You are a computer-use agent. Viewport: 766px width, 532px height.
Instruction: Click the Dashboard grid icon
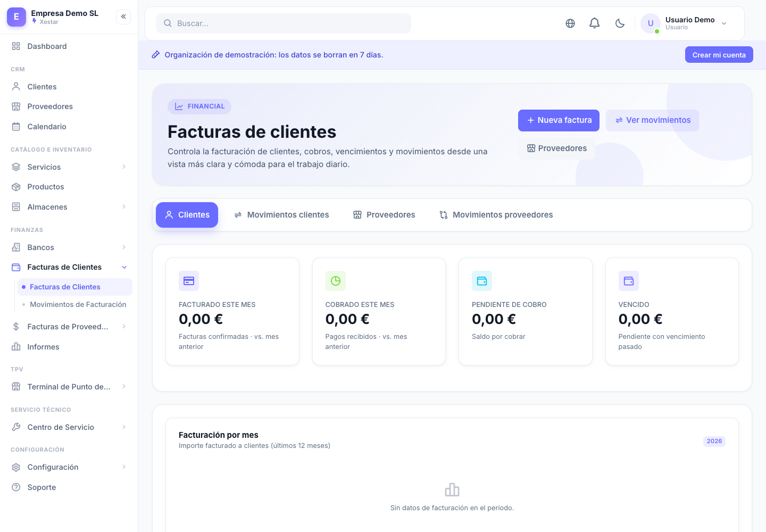16,46
